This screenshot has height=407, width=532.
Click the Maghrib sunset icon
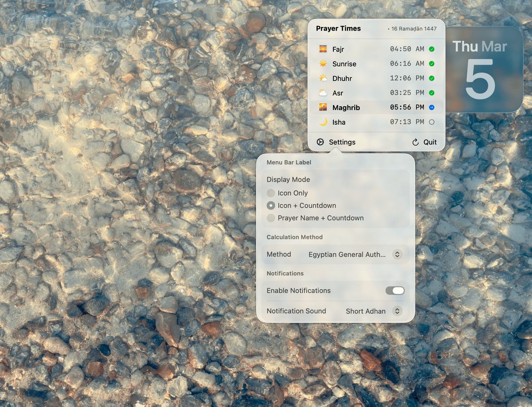323,107
